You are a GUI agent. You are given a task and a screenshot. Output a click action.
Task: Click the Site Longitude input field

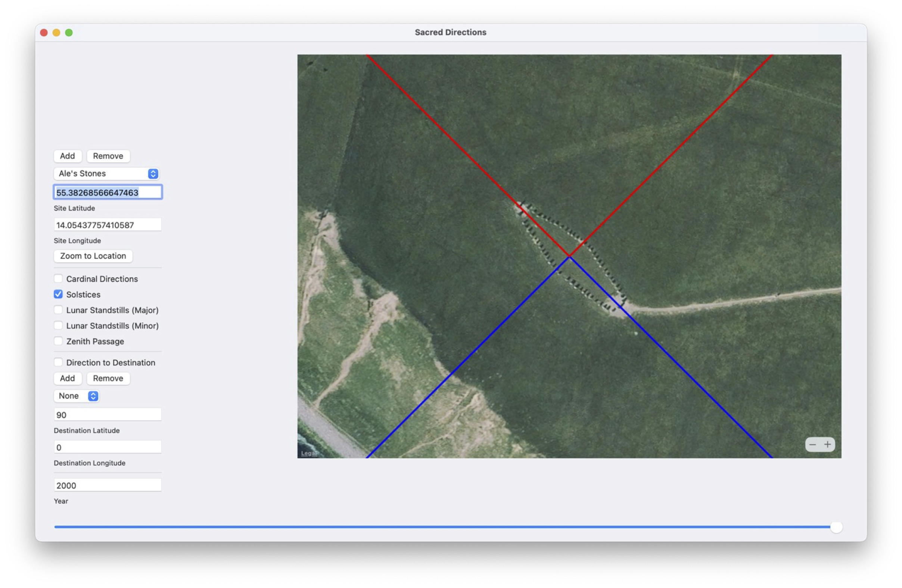click(x=108, y=225)
